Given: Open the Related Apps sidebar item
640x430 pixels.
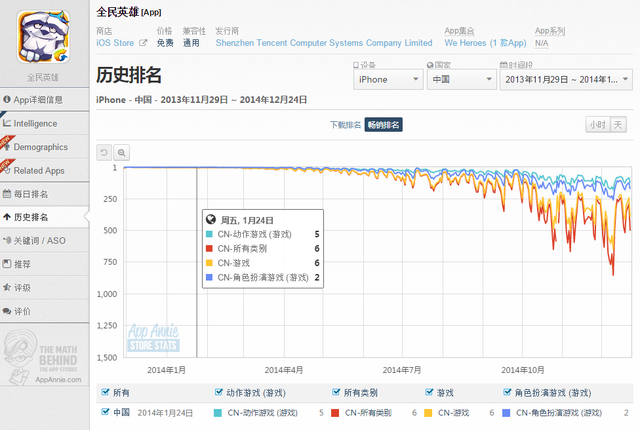Looking at the screenshot, I should (44, 171).
